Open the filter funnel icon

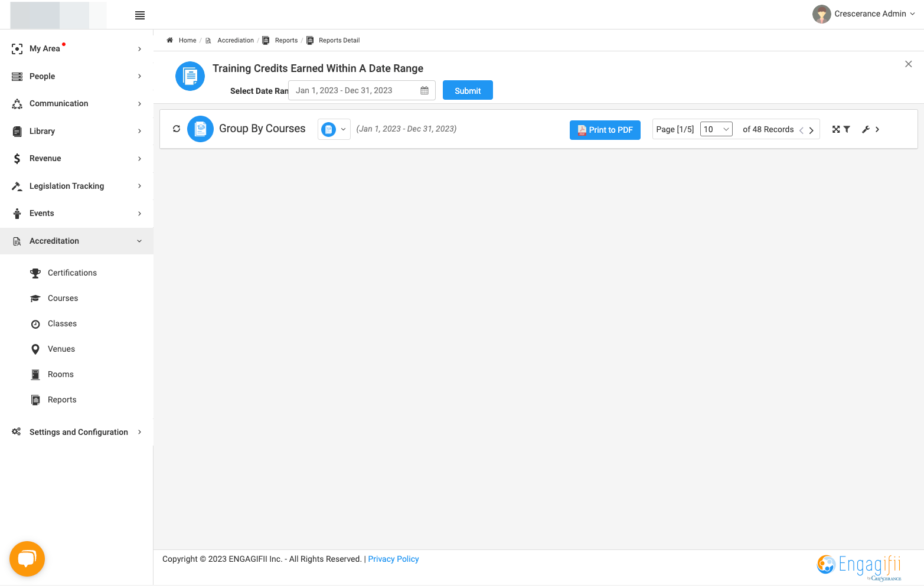click(847, 129)
